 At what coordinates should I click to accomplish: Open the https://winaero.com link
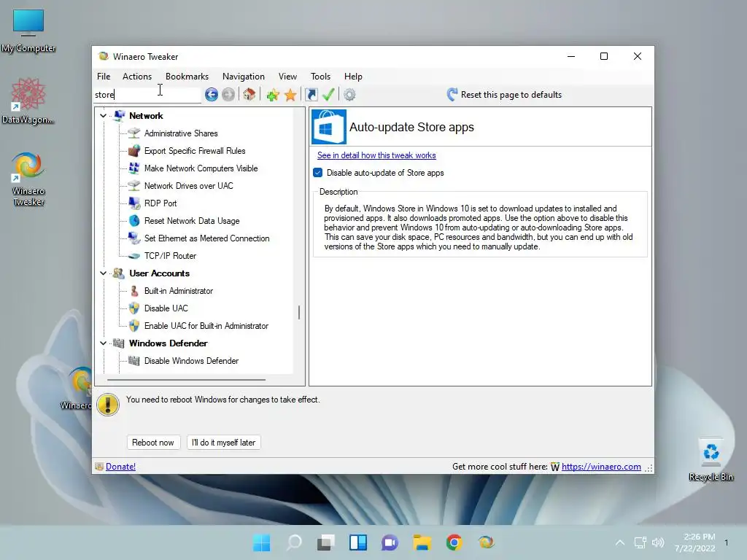[601, 467]
